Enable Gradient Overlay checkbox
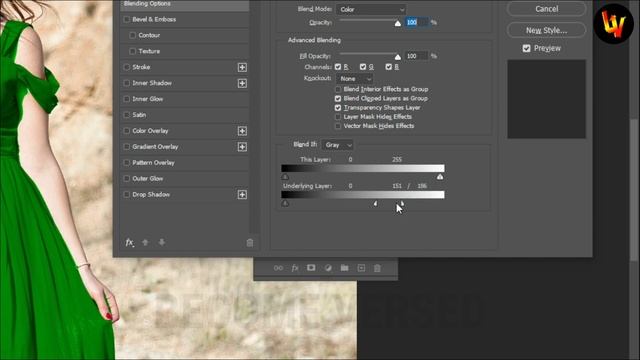The width and height of the screenshot is (640, 360). tap(127, 147)
